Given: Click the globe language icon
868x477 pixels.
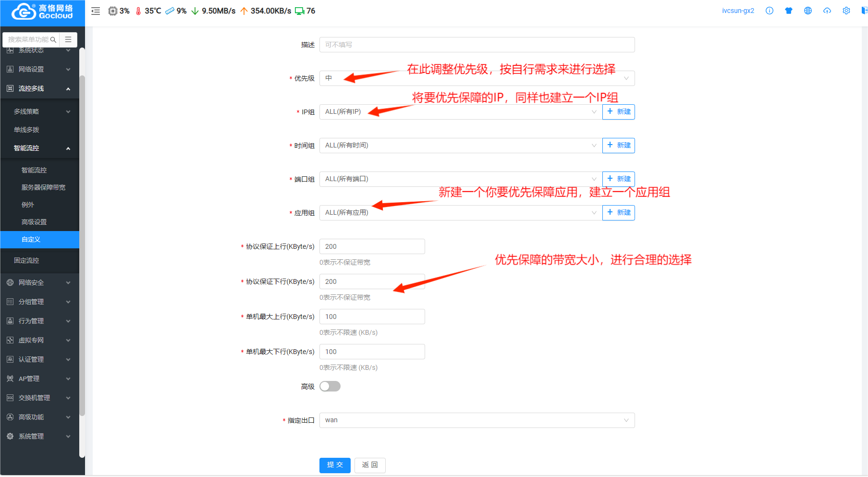Looking at the screenshot, I should click(x=808, y=11).
